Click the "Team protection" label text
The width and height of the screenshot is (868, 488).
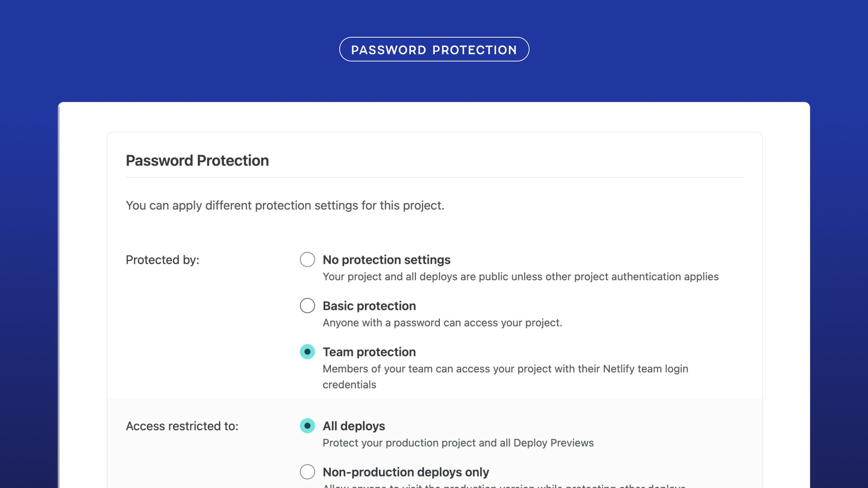tap(369, 352)
